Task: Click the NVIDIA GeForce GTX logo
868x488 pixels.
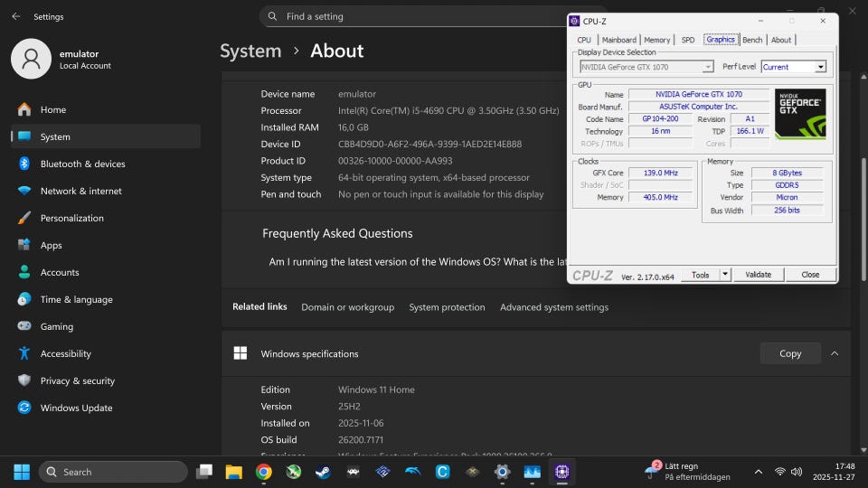Action: (800, 113)
